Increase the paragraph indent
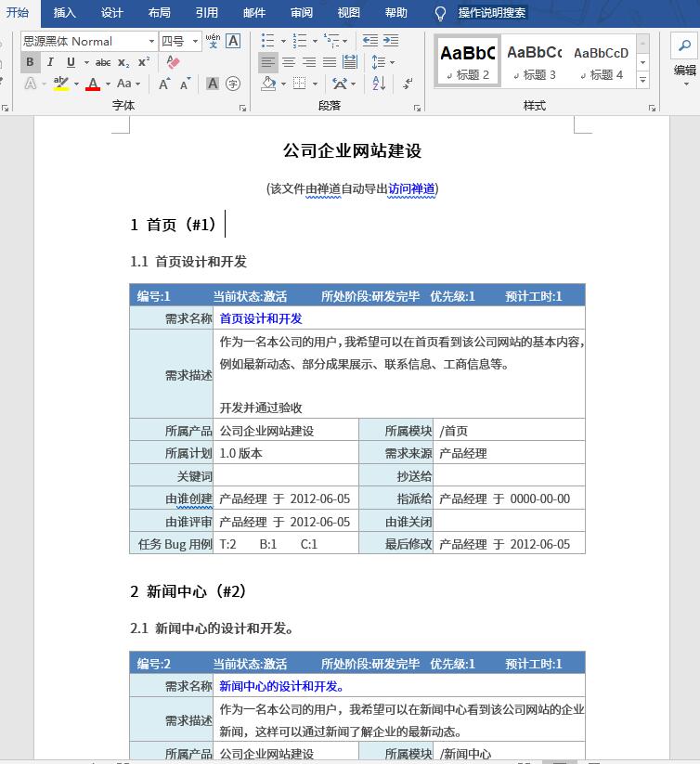 391,41
